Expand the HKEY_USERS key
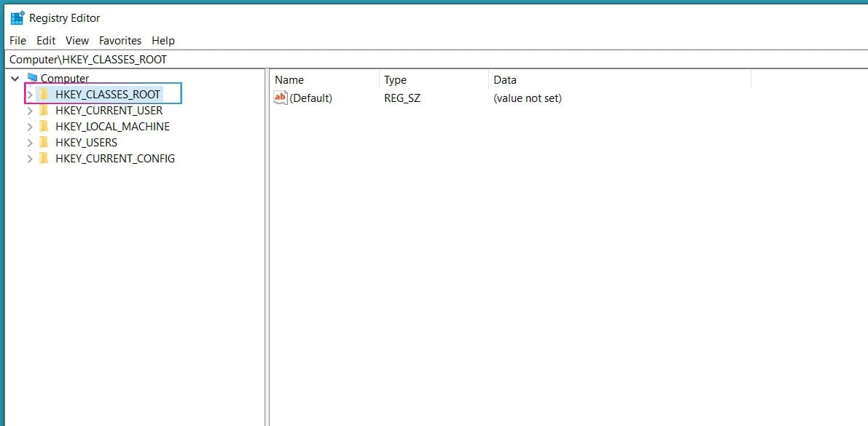The height and width of the screenshot is (426, 868). (x=30, y=143)
